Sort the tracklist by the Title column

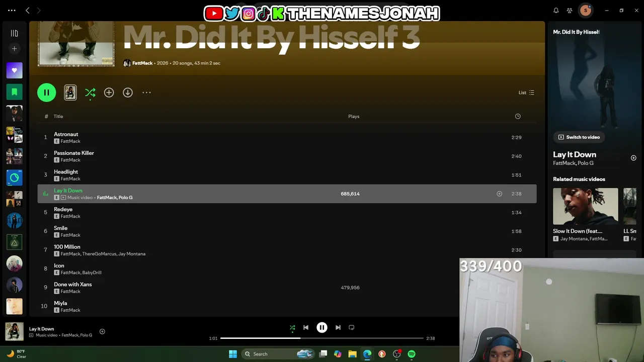(58, 116)
